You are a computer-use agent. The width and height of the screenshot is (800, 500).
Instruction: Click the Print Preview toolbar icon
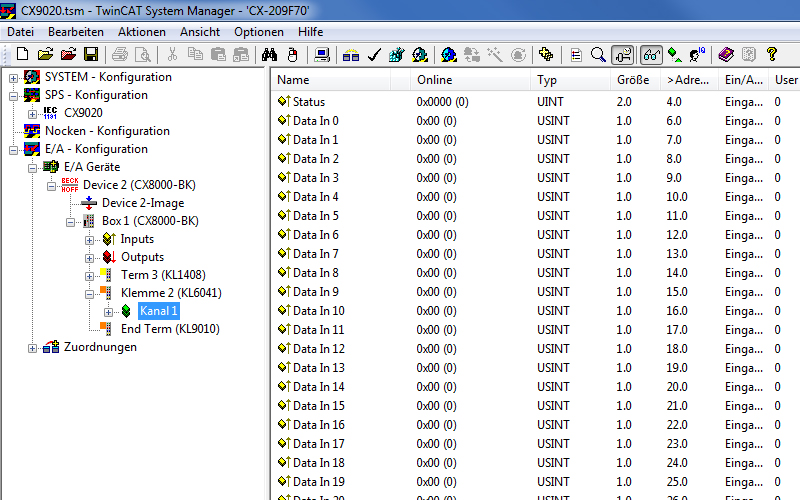(143, 54)
